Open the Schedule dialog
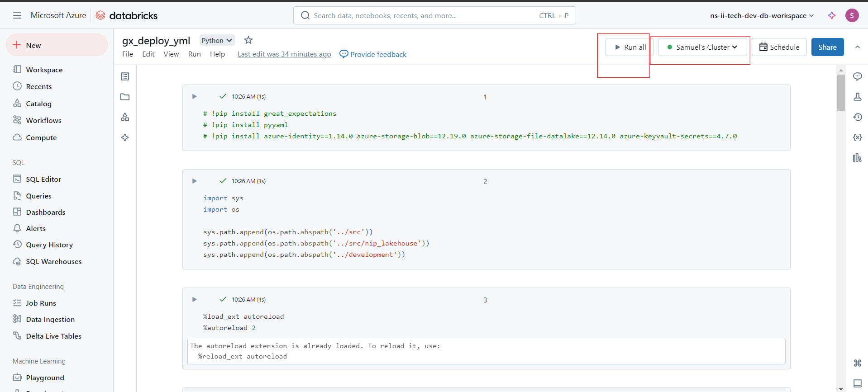This screenshot has height=392, width=868. pos(779,47)
